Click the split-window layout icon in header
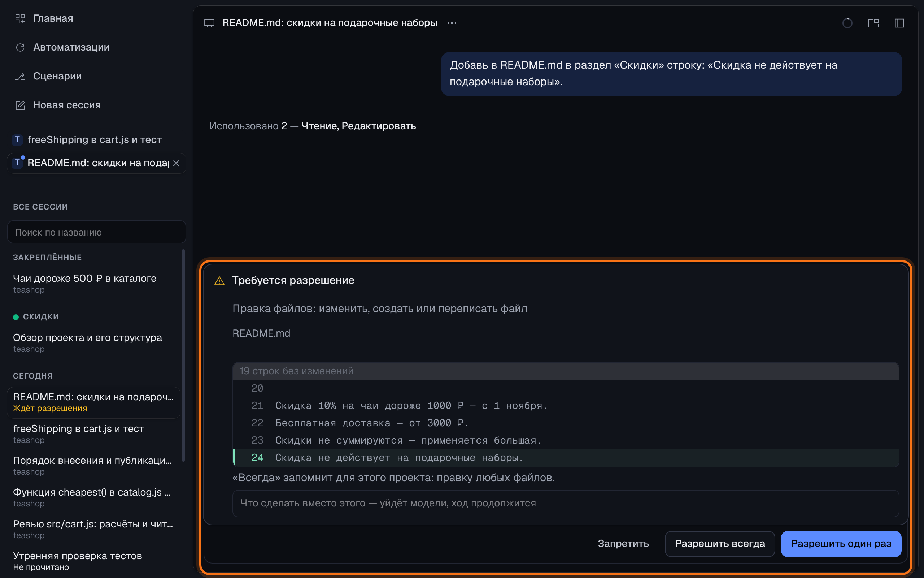Screen dimensions: 924x578 tap(873, 23)
